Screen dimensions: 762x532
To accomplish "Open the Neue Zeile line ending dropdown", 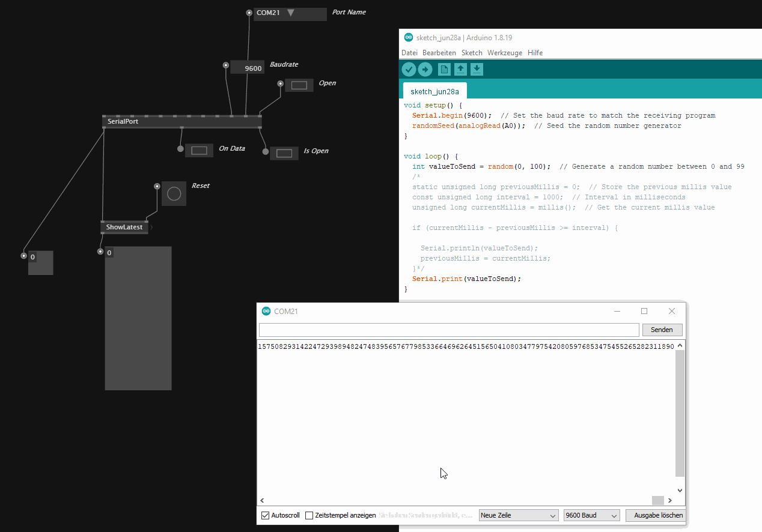I will click(x=519, y=515).
